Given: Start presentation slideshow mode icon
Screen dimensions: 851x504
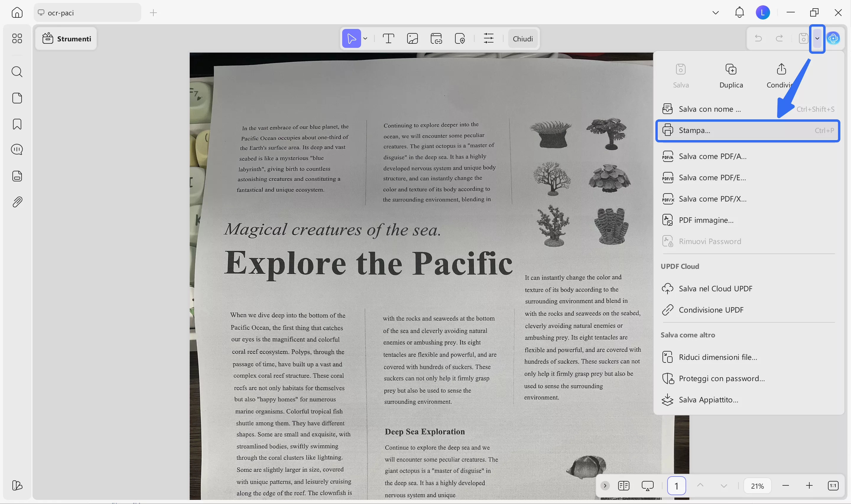Looking at the screenshot, I should [647, 486].
